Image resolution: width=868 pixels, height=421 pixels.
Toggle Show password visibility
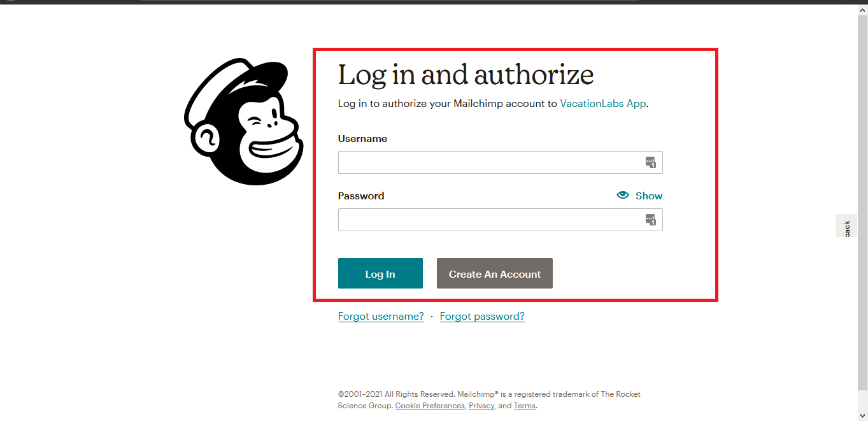[639, 196]
